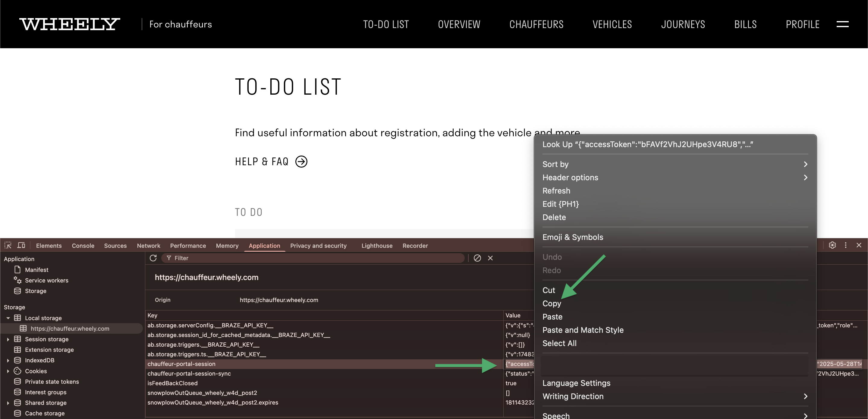Open the Speech submenu
Screen dimensions: 868x419
point(675,415)
